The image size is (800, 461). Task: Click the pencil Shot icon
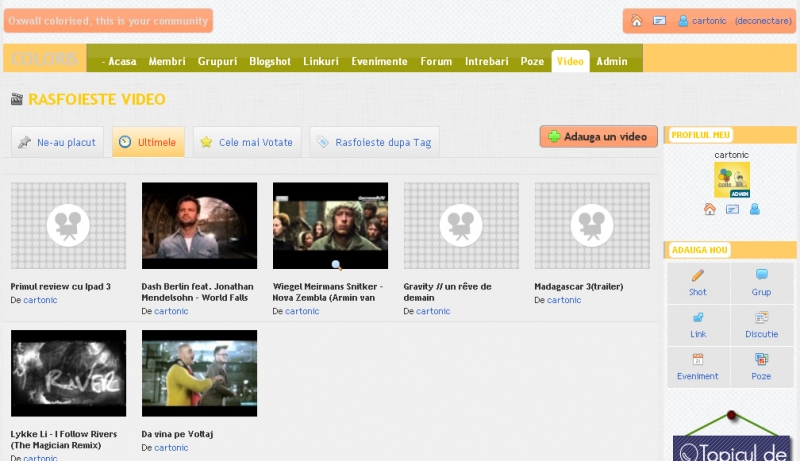pyautogui.click(x=697, y=275)
